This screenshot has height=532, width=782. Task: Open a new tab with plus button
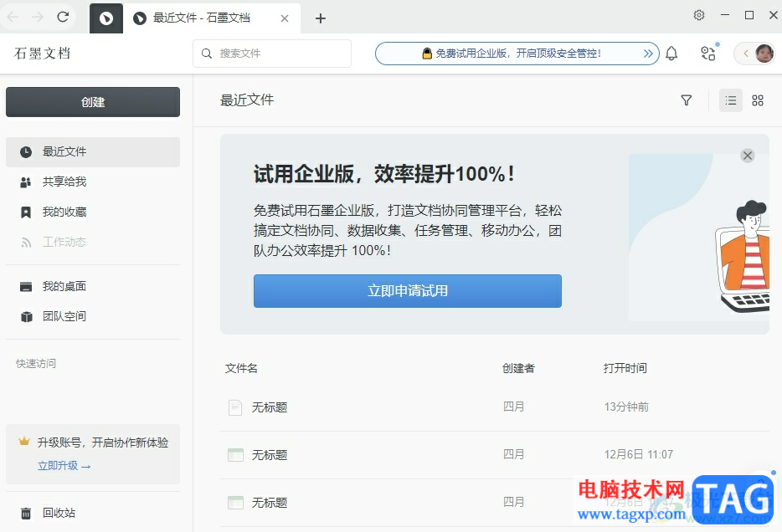pyautogui.click(x=320, y=18)
